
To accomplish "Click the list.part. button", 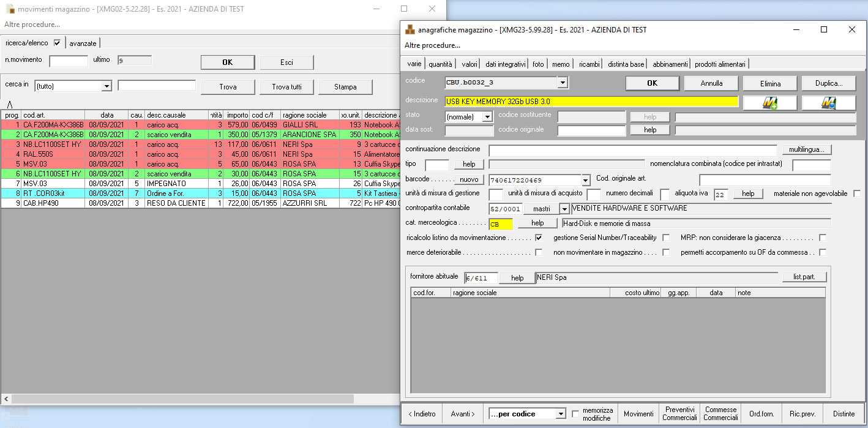I will coord(804,277).
